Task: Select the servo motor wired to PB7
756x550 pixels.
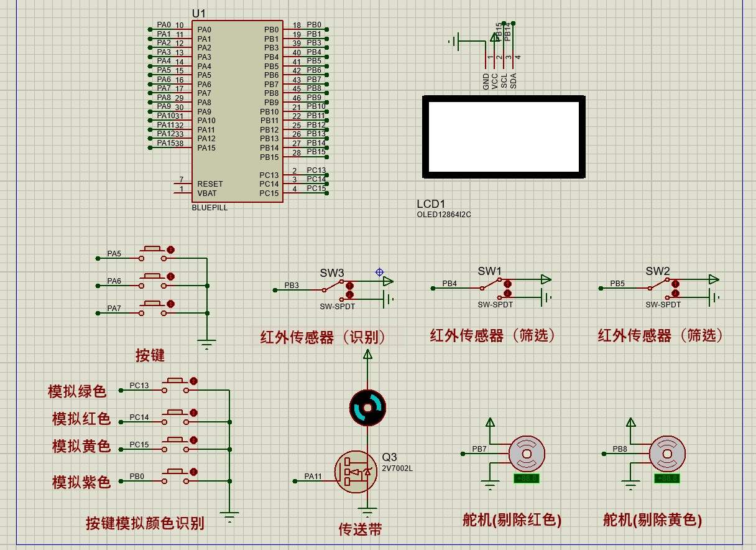Action: [x=527, y=453]
